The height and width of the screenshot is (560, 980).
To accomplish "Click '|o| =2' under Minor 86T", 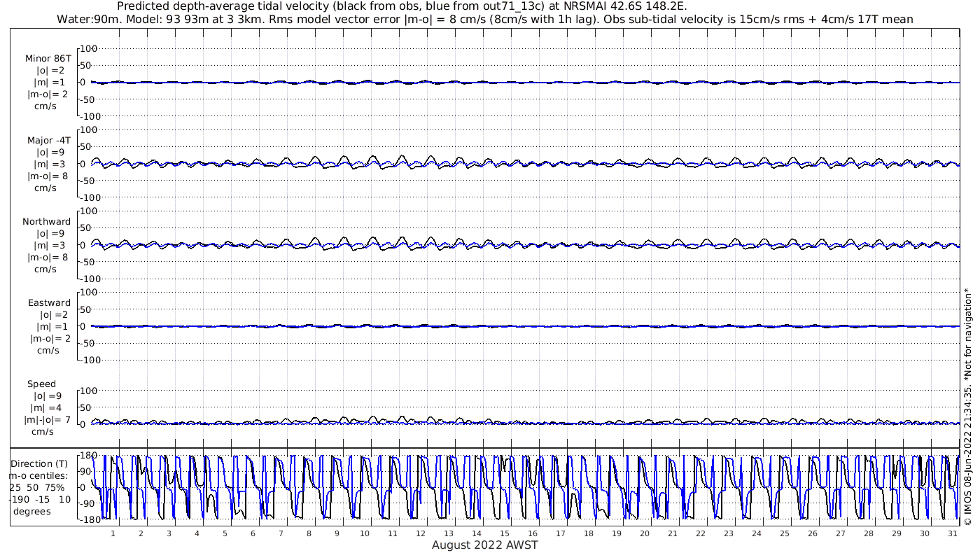I will click(x=50, y=71).
